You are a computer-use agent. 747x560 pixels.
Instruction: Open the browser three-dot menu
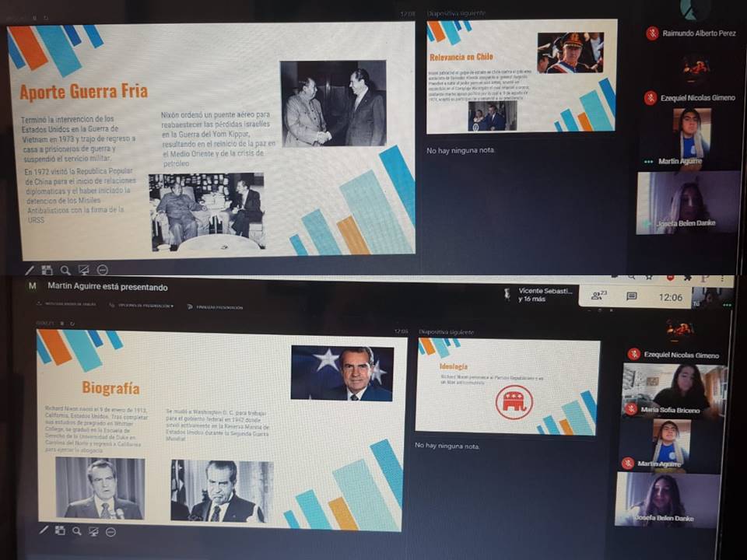[x=722, y=278]
